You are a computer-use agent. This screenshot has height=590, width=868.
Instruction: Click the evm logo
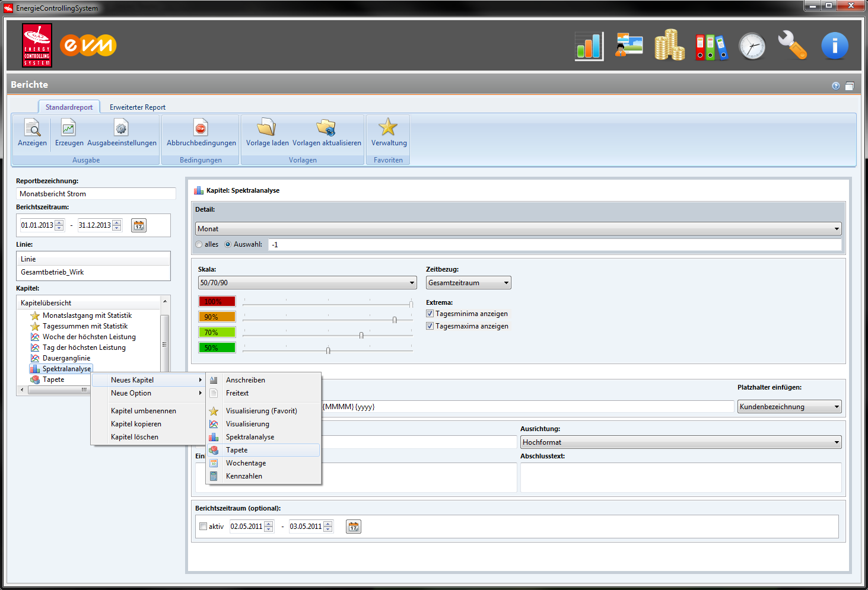point(88,45)
